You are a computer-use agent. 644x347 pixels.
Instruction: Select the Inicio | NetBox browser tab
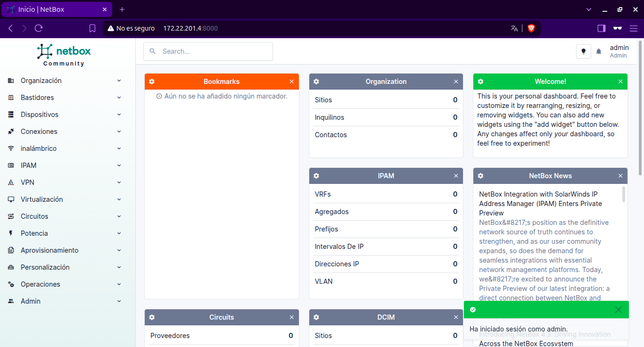[x=57, y=9]
